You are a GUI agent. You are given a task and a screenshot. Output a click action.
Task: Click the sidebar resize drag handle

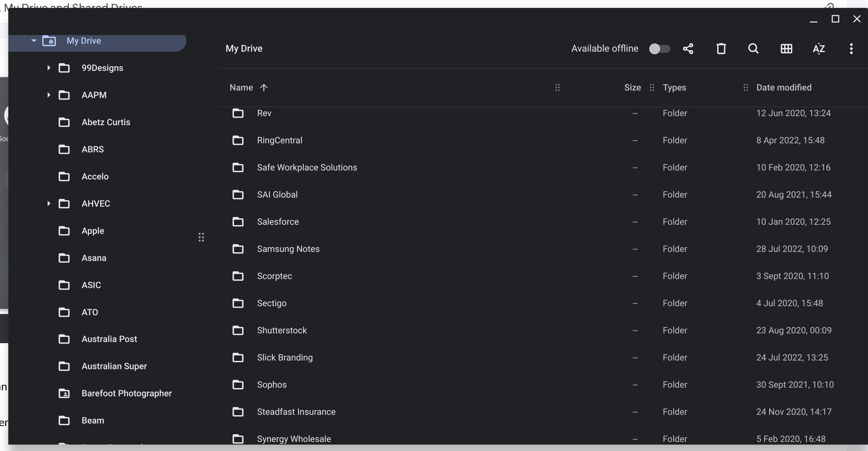pos(201,237)
